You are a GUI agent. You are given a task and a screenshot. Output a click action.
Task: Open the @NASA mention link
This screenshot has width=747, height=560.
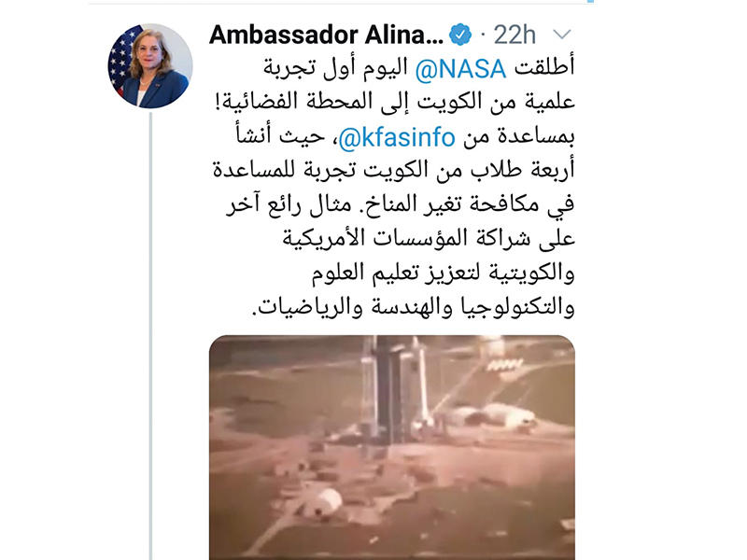click(460, 69)
